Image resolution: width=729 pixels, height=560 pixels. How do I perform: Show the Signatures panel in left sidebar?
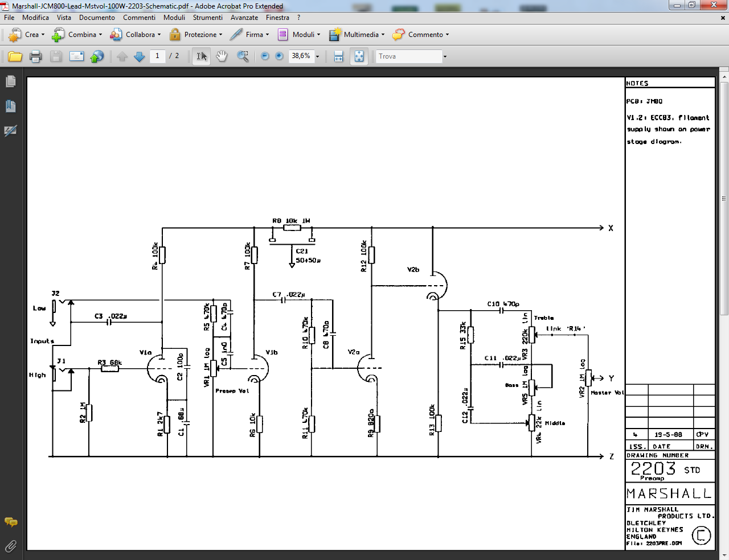pyautogui.click(x=11, y=131)
